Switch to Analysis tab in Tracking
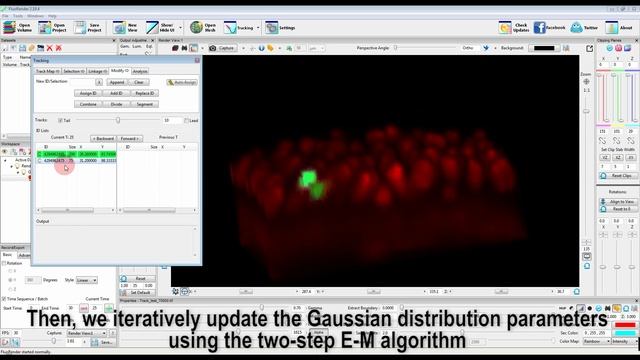640x360 pixels. (x=140, y=71)
